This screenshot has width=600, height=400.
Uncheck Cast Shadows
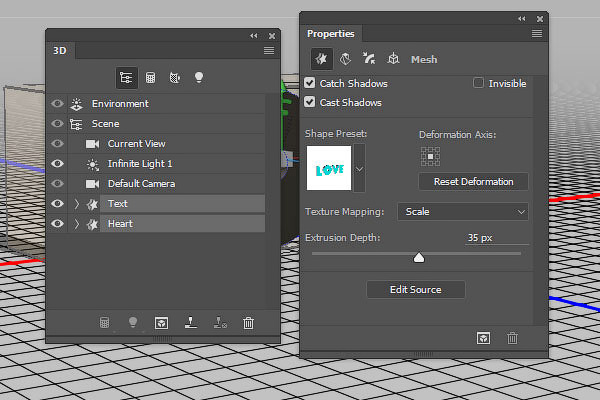(310, 102)
